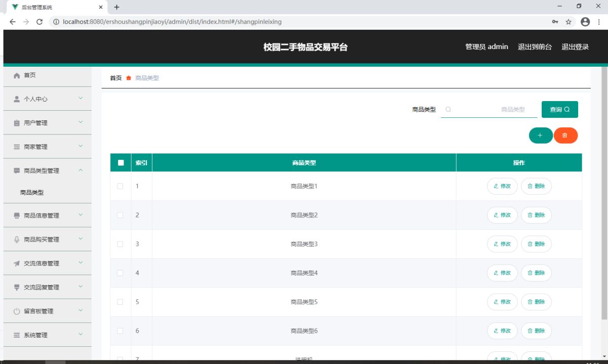Click the orange trash bulk delete button
Screen dimensions: 608x364
[x=565, y=135]
